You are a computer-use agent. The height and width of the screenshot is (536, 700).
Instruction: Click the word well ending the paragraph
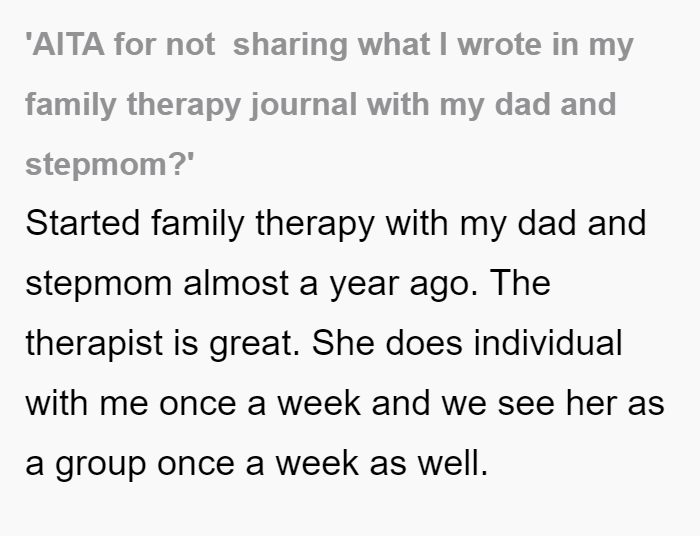point(453,462)
